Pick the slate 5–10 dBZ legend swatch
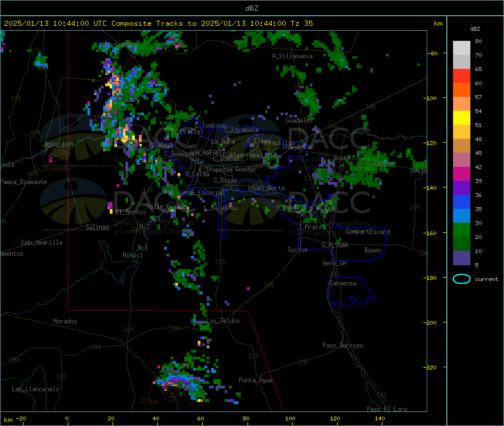This screenshot has height=426, width=504. (x=461, y=258)
